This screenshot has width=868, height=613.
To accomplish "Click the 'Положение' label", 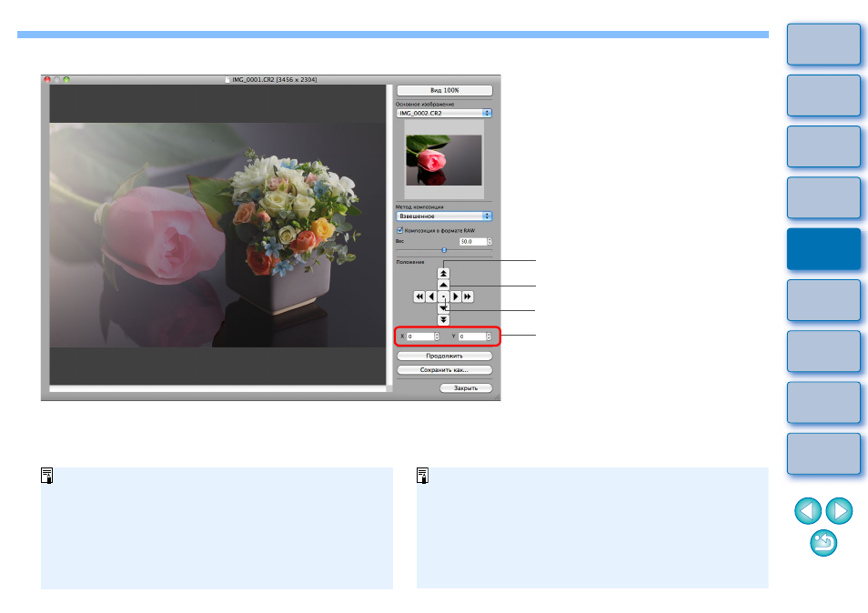I will [x=410, y=262].
